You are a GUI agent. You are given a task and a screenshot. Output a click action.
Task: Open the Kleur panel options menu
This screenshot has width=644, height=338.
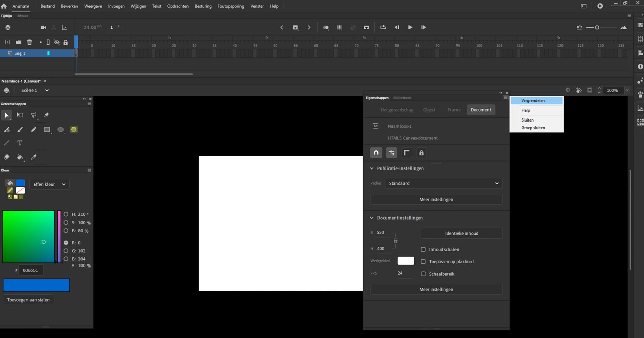pos(89,170)
